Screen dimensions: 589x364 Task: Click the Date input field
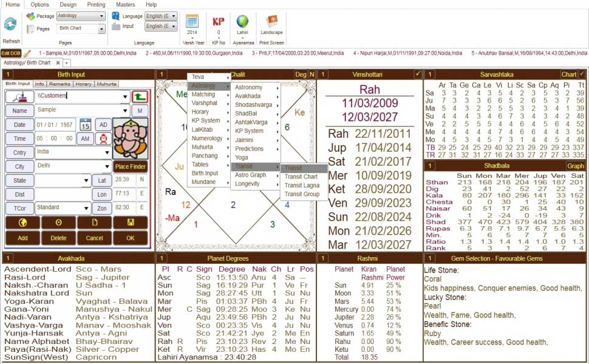tap(55, 124)
